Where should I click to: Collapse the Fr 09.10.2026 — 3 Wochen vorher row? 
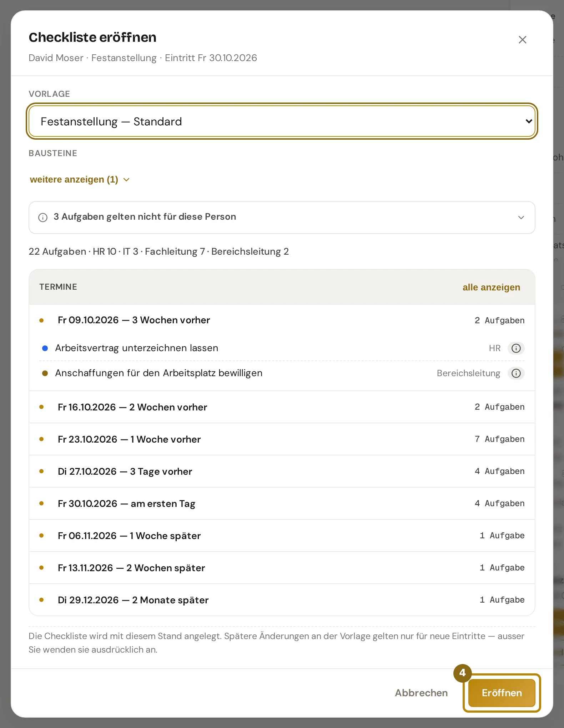coord(282,320)
